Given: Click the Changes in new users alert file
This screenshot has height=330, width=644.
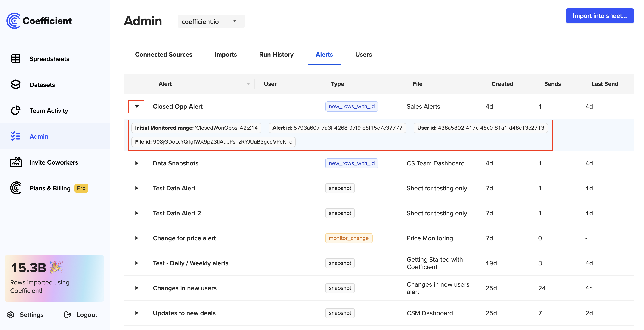Looking at the screenshot, I should click(438, 288).
